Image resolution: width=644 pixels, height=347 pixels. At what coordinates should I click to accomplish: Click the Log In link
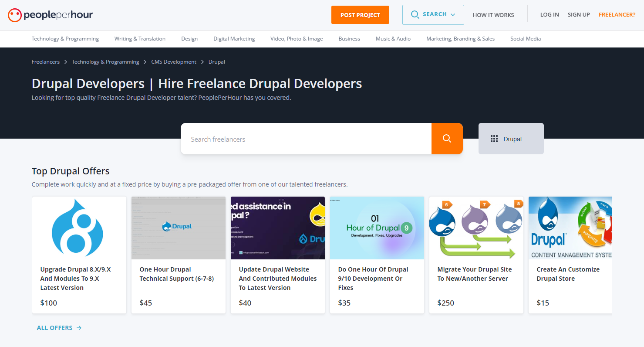pyautogui.click(x=550, y=15)
